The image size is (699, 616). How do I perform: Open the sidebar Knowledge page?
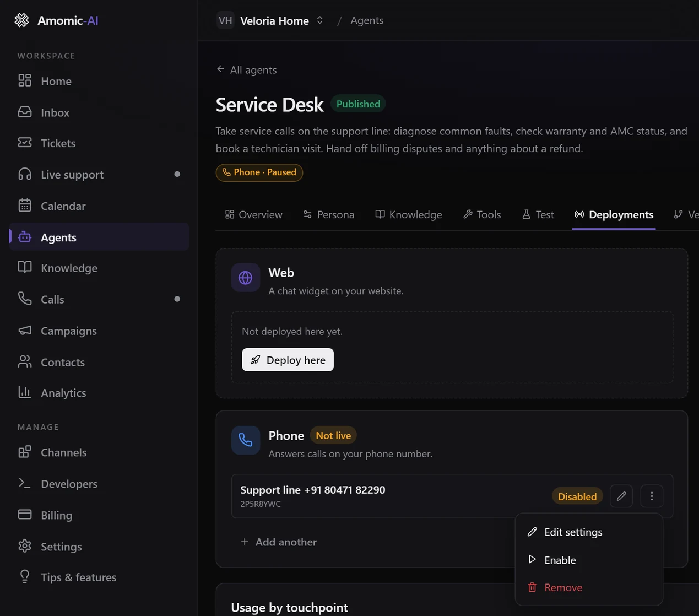coord(99,268)
